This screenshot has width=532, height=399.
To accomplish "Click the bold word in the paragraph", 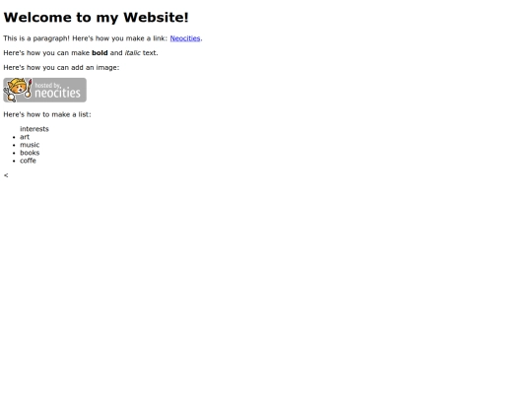I will (100, 53).
